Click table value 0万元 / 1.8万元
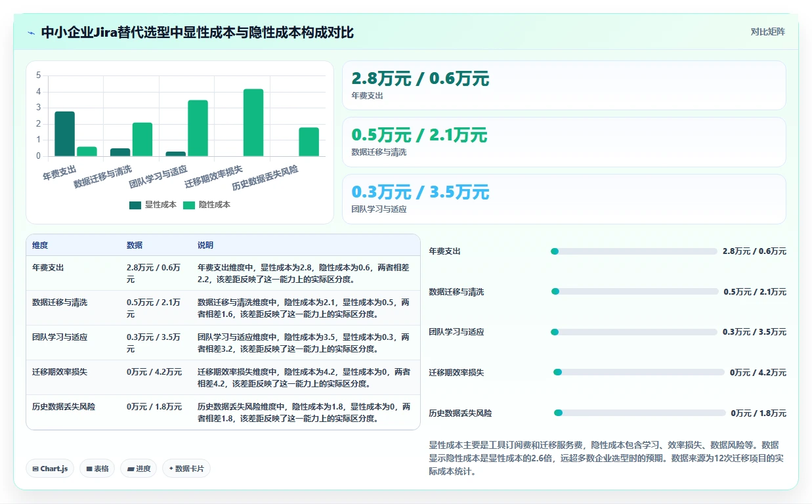The image size is (812, 504). (154, 407)
